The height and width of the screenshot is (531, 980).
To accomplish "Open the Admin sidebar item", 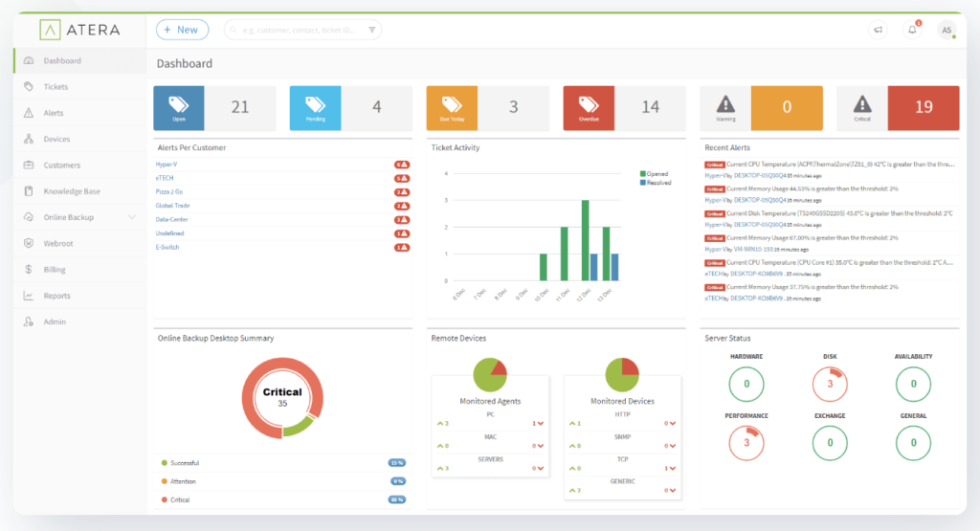I will click(54, 321).
